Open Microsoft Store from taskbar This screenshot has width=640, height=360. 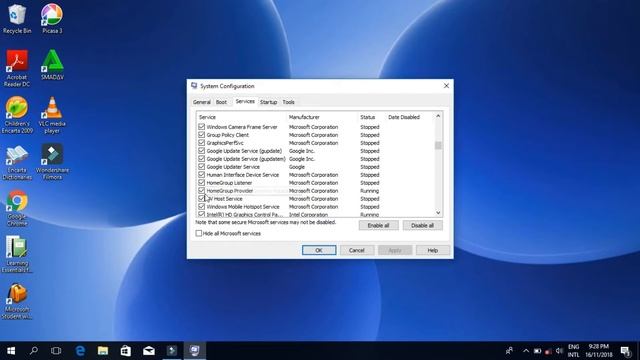pos(126,351)
